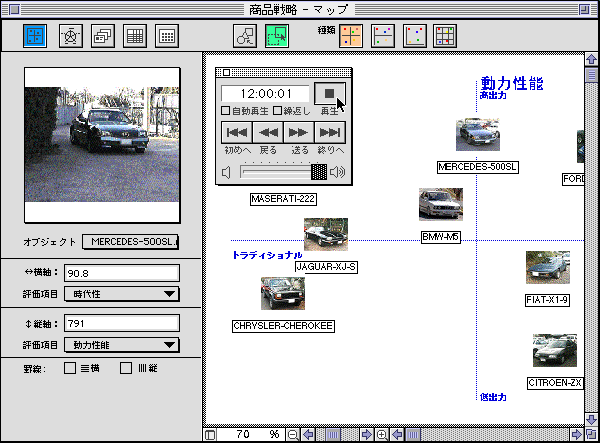Open the 時代性 evaluation item dropdown

coord(122,294)
